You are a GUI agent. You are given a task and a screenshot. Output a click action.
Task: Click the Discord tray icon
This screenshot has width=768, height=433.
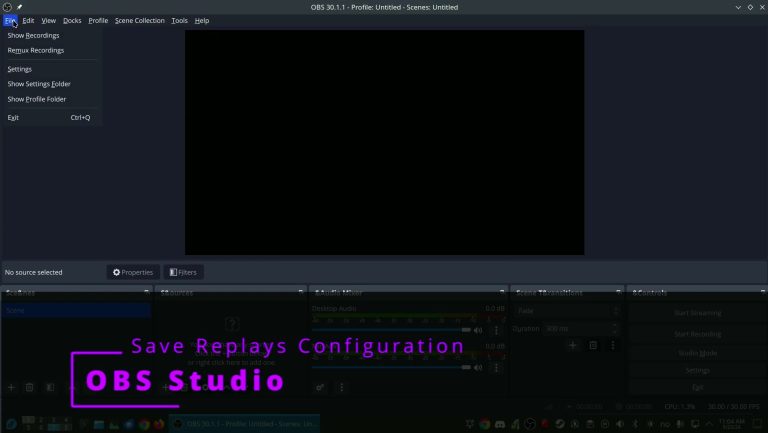tap(500, 424)
